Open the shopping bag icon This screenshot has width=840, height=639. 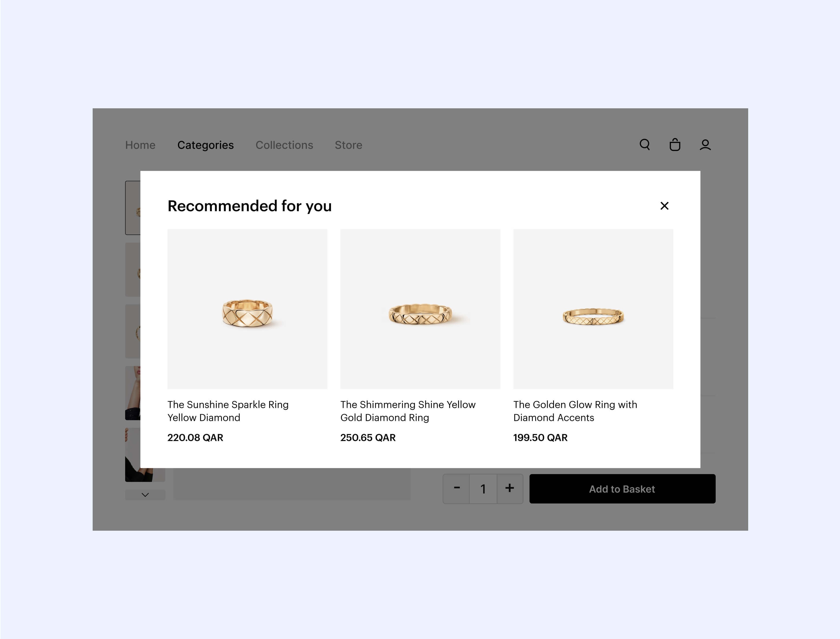click(675, 144)
